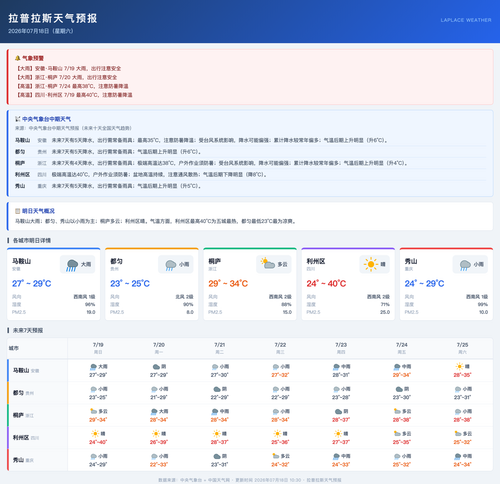Click the 来源: 中央气象台中期天气预报 source line
Viewport: 500px width, 484px height.
click(73, 128)
